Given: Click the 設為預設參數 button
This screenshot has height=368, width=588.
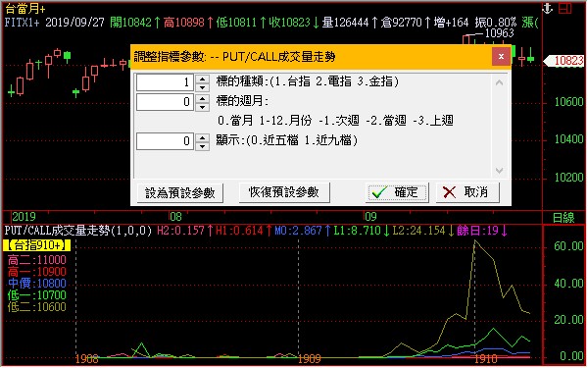Looking at the screenshot, I should click(x=180, y=193).
